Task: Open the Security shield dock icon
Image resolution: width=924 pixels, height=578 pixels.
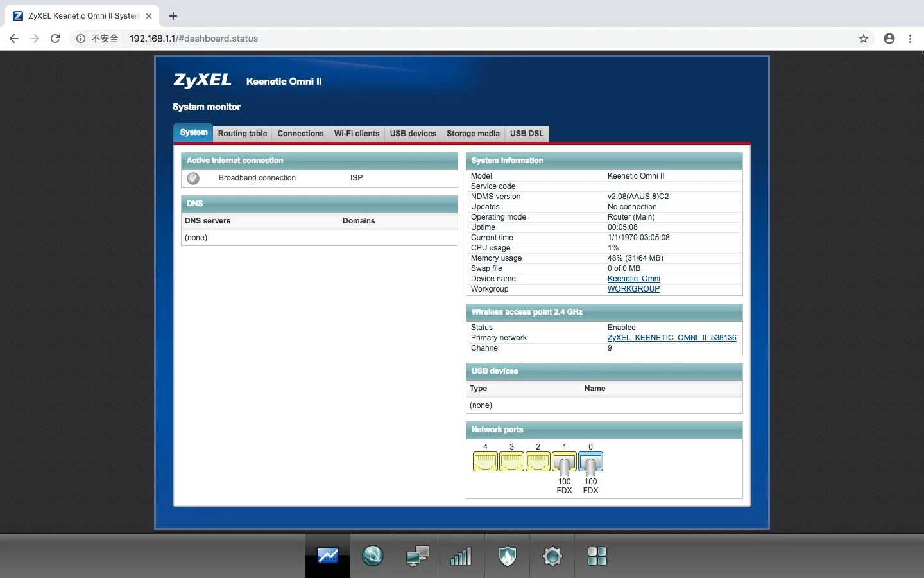Action: pyautogui.click(x=507, y=556)
